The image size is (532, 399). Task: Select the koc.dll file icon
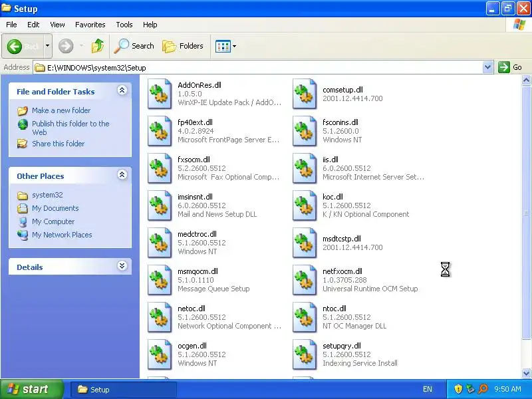(x=305, y=205)
